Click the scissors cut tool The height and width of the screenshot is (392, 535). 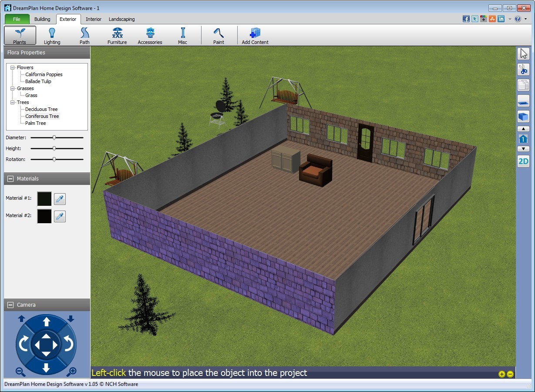523,69
